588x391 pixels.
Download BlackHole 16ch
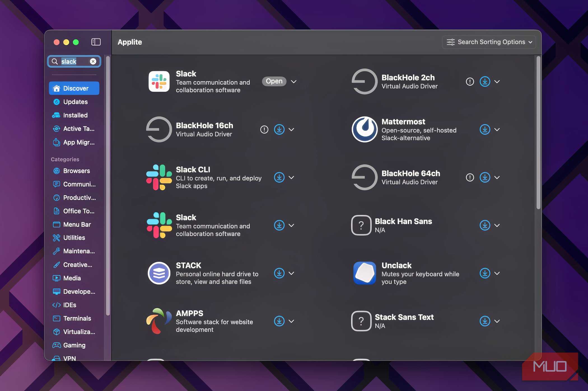279,129
